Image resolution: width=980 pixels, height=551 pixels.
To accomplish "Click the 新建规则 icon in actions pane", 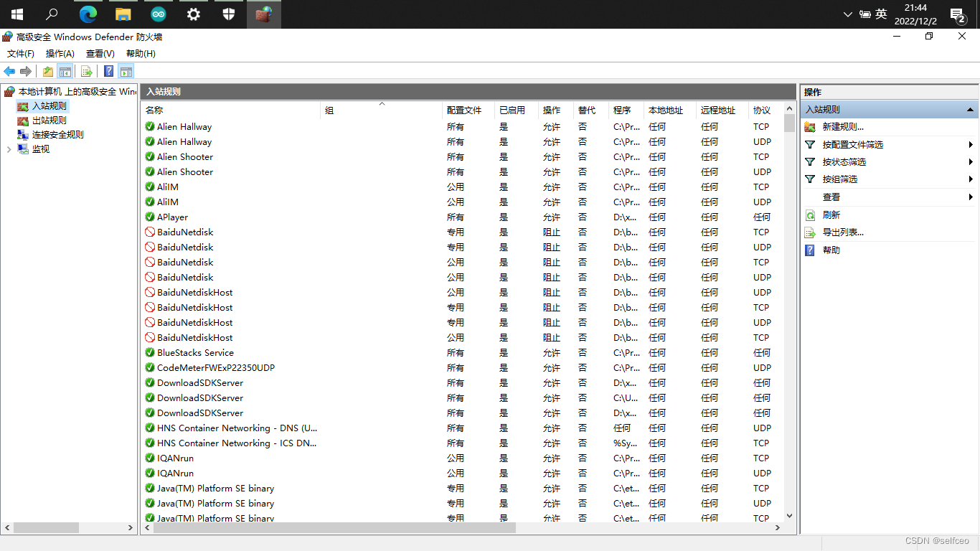I will coord(810,127).
